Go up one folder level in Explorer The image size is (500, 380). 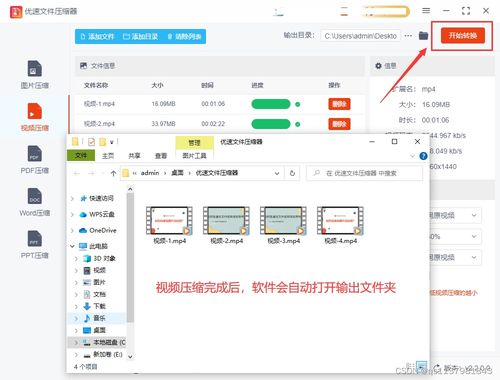pos(113,173)
